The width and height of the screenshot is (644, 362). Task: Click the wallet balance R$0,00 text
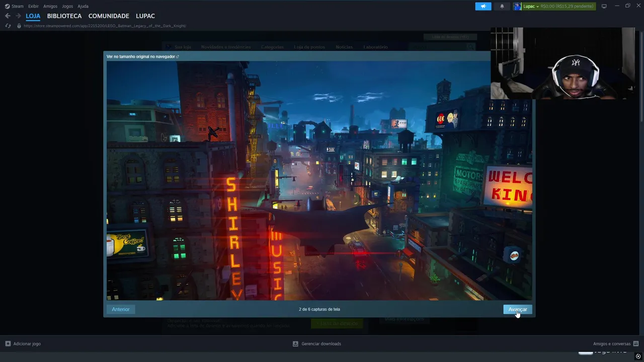[567, 6]
